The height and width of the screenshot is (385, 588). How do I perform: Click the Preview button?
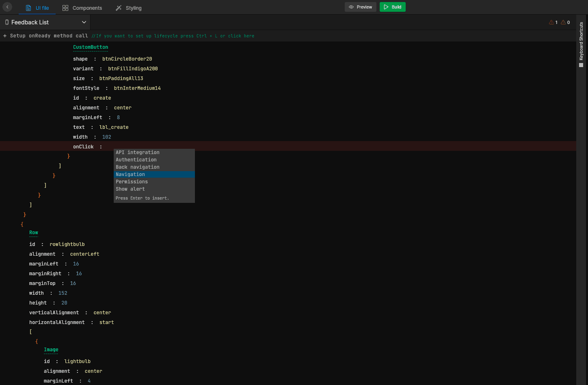[x=361, y=7]
